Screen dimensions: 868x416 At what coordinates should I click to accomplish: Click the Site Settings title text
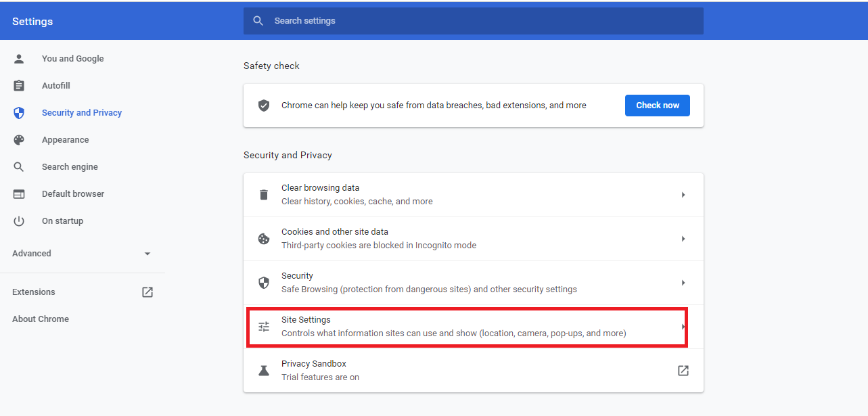[306, 320]
